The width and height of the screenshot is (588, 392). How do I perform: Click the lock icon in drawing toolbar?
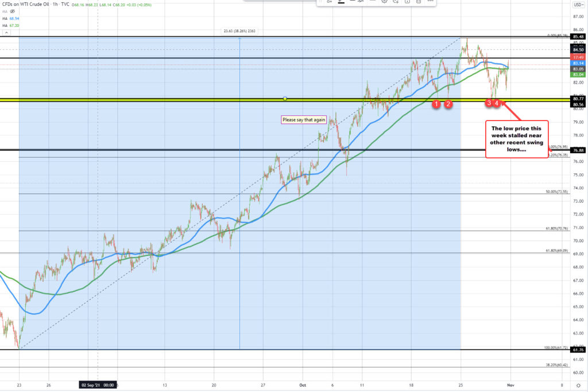[407, 1]
